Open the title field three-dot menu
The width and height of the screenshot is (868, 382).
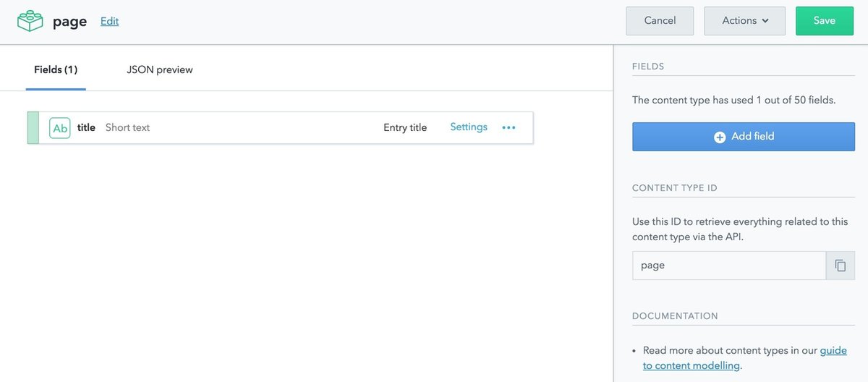(509, 128)
